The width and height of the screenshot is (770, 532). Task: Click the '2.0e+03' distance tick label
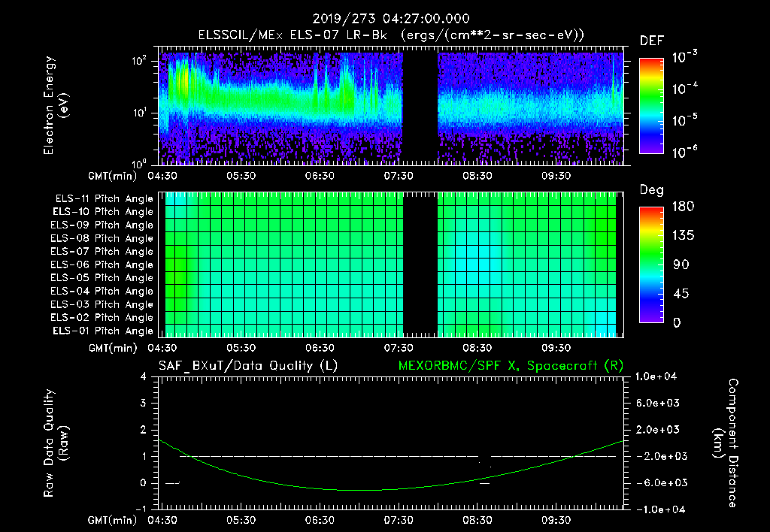click(x=658, y=429)
